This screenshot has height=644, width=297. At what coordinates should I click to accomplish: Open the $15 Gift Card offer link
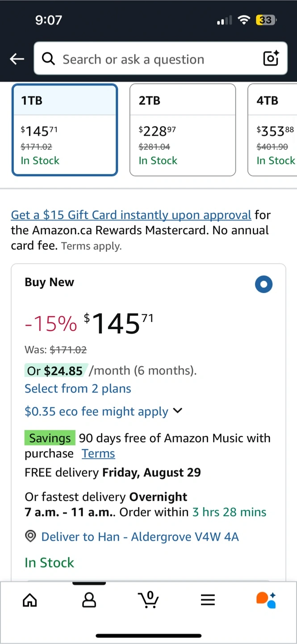coord(131,215)
